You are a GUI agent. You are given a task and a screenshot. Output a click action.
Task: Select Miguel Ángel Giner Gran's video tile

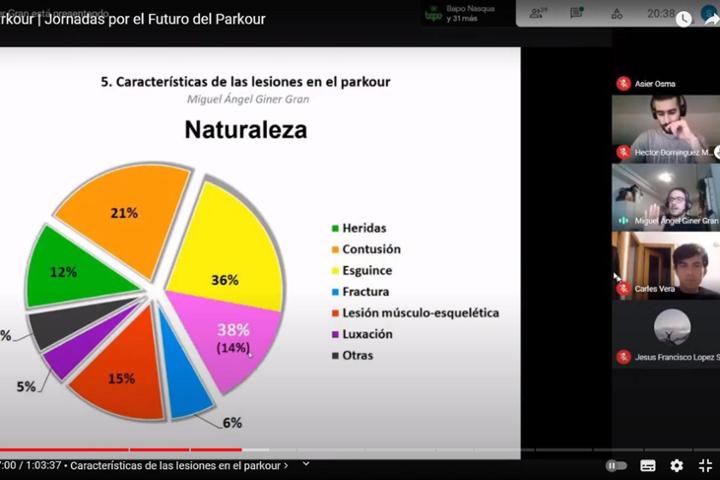tap(665, 194)
